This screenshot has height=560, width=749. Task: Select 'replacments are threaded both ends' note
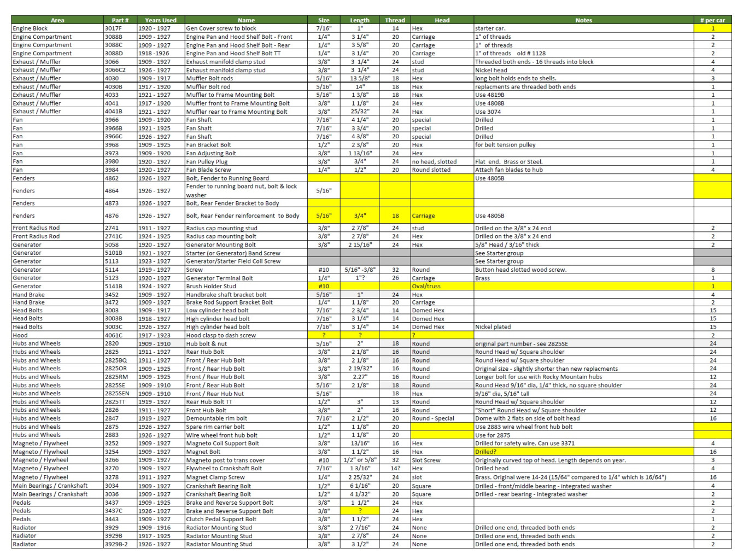(x=525, y=86)
